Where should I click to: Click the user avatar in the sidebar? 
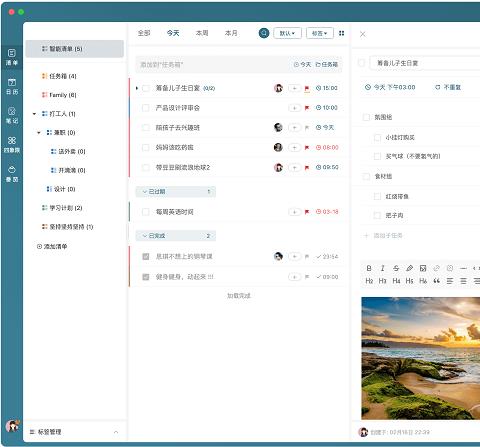click(12, 426)
